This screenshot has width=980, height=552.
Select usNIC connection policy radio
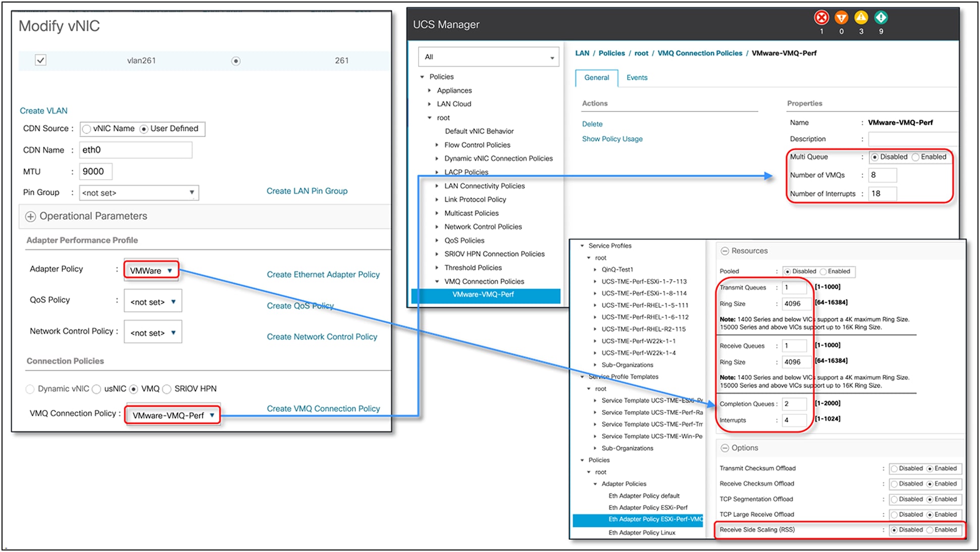point(96,389)
